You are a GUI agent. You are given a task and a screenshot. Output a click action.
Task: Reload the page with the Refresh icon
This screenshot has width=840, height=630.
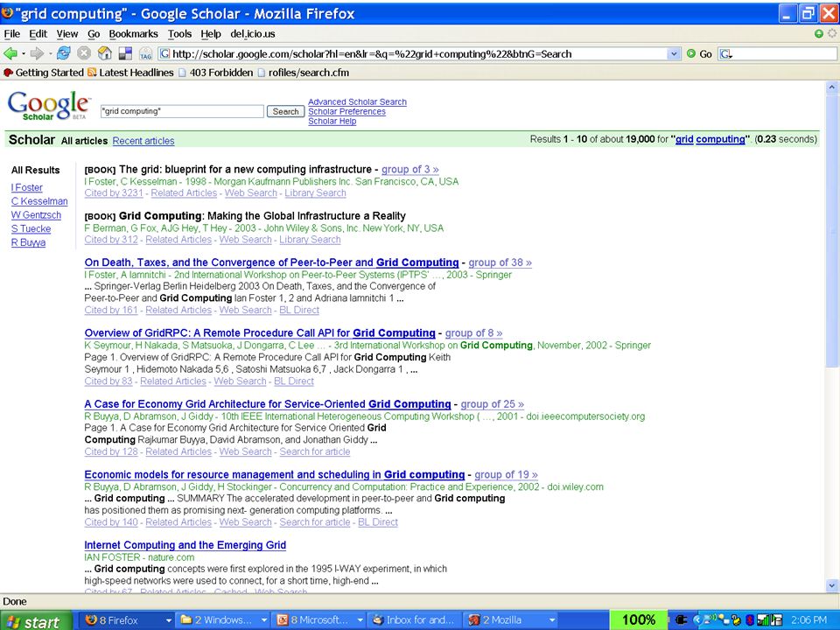pos(64,53)
